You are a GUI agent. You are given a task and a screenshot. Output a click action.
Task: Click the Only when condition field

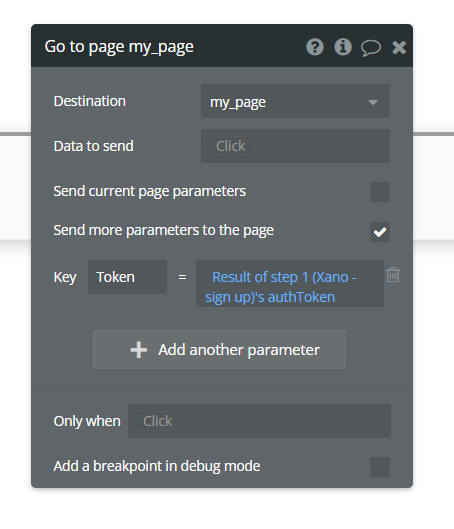click(x=259, y=421)
